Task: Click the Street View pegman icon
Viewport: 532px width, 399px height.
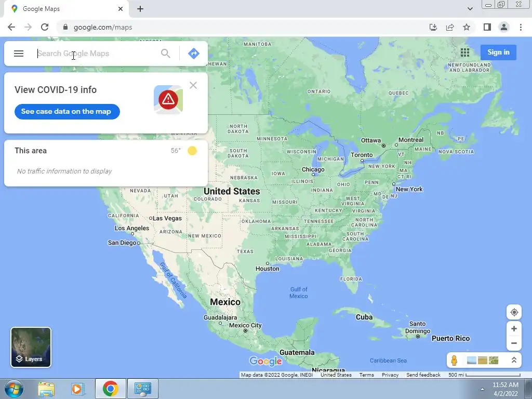Action: pos(454,361)
